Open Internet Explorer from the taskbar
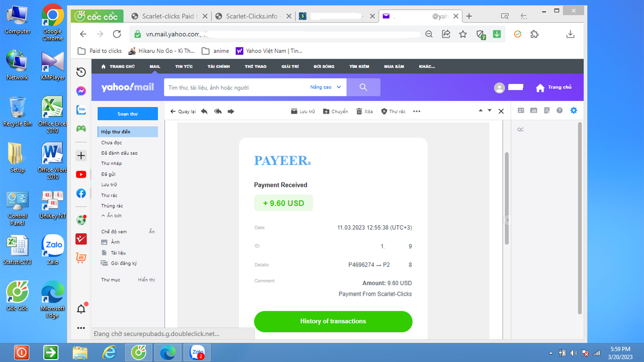 (x=109, y=352)
